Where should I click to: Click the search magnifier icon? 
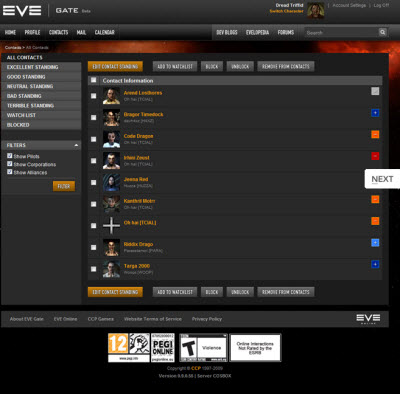(x=382, y=32)
